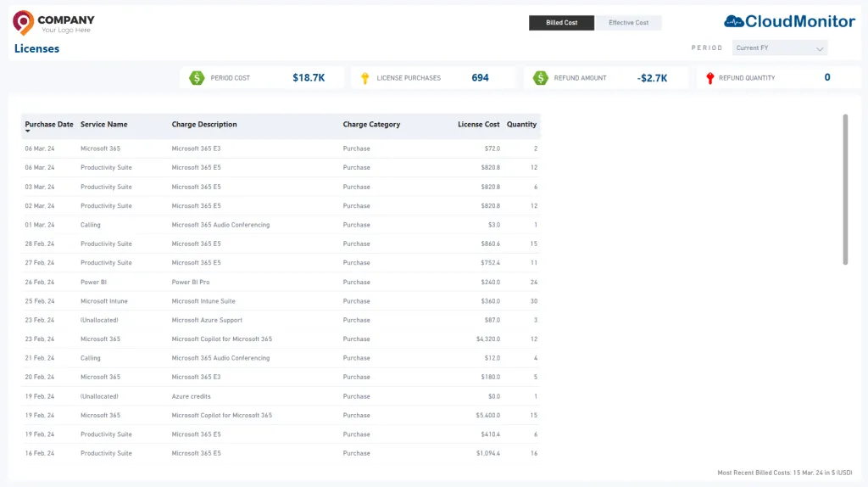The image size is (868, 487).
Task: Click the Refund Quantity value 0
Action: pyautogui.click(x=827, y=77)
